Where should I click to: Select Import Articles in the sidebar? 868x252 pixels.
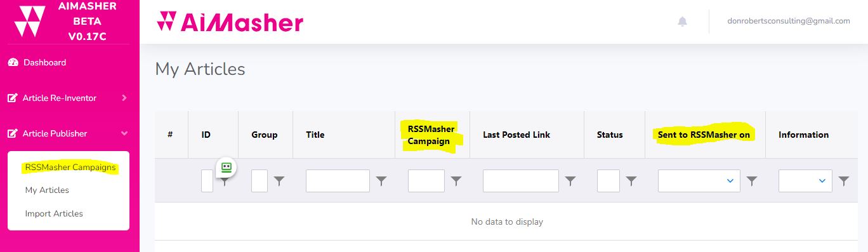pyautogui.click(x=54, y=213)
